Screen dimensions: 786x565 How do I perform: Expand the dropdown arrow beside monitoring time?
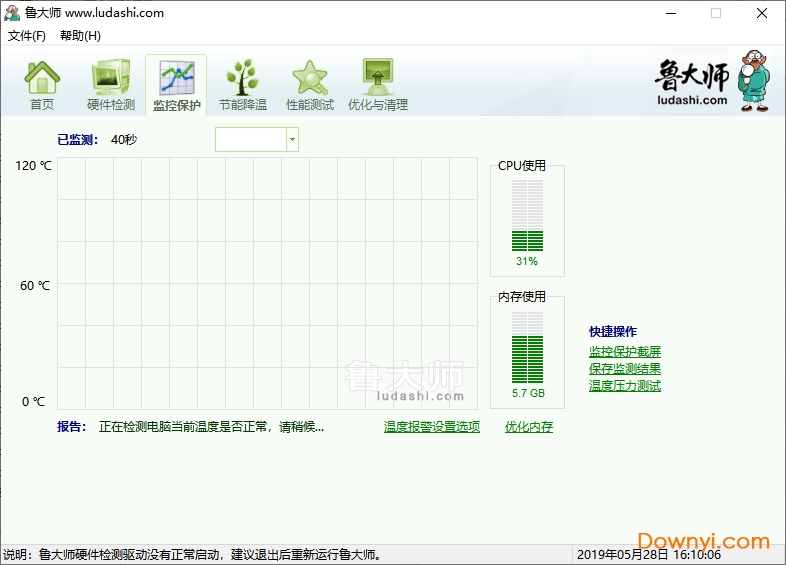click(x=292, y=140)
